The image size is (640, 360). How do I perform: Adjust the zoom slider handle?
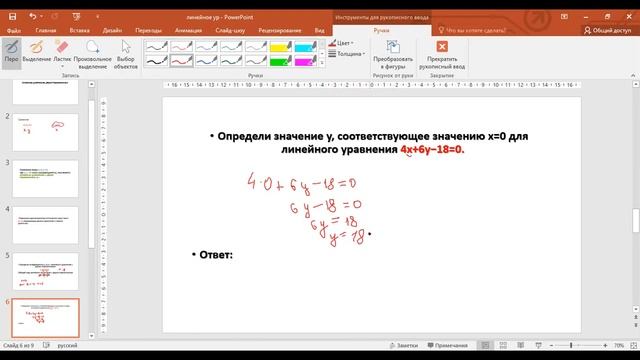(571, 345)
